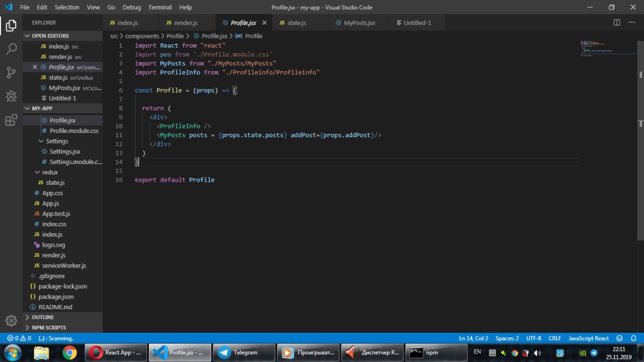
Task: Open the Explorer view in activity bar
Action: tap(11, 25)
